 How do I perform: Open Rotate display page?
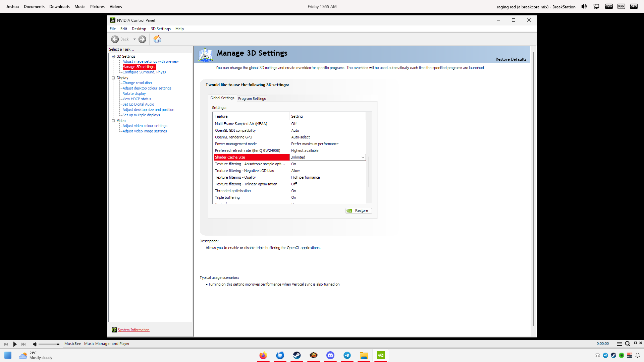tap(134, 94)
